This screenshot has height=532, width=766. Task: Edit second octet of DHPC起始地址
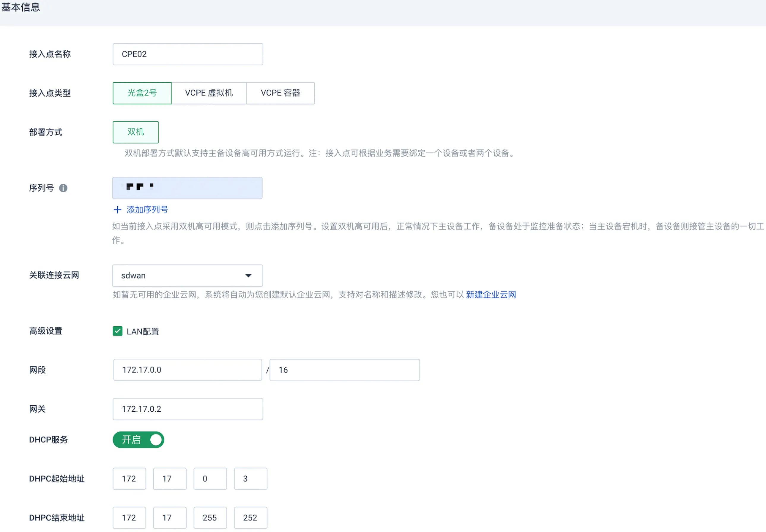pyautogui.click(x=170, y=479)
